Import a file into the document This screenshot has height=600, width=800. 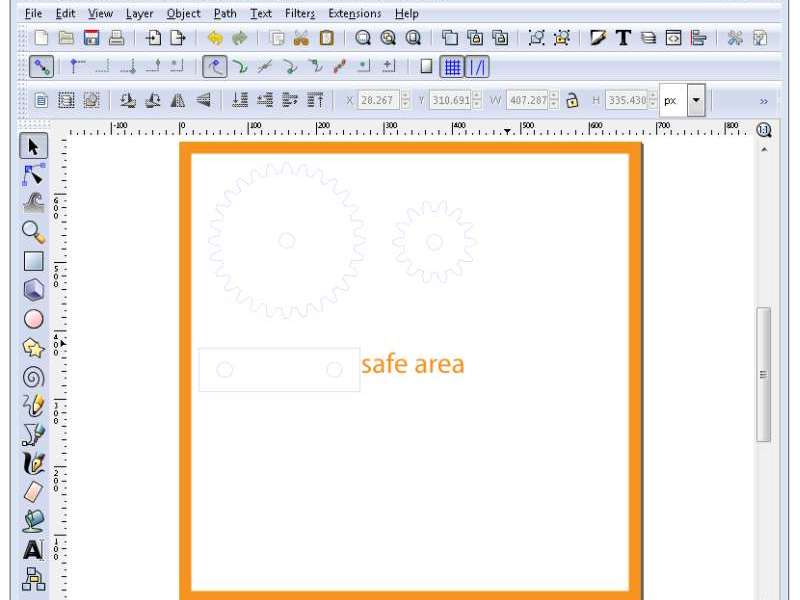[153, 38]
